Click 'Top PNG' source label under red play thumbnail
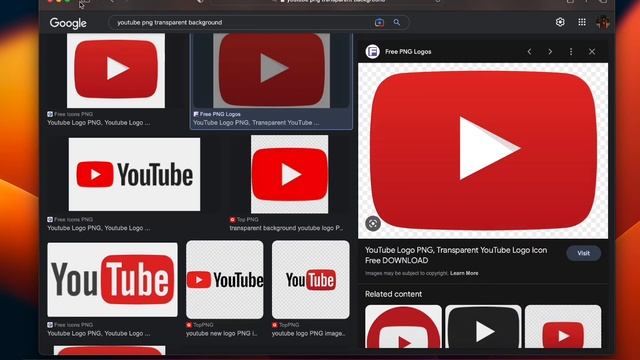Image resolution: width=640 pixels, height=360 pixels. point(247,220)
